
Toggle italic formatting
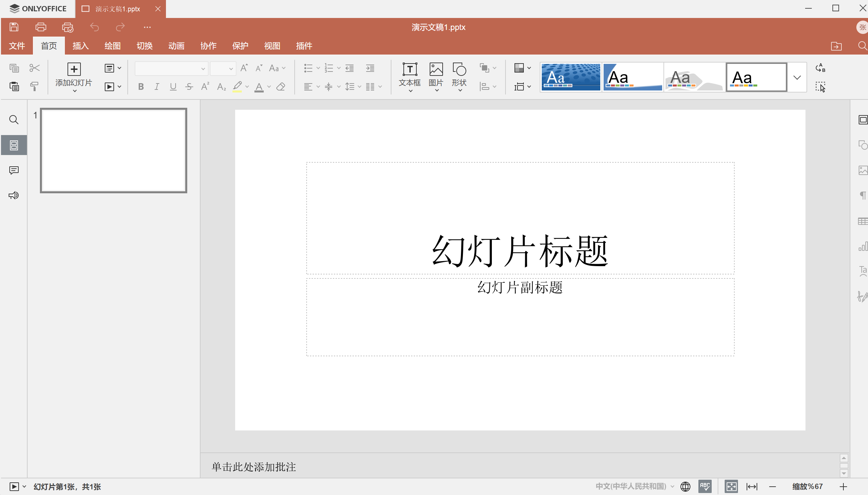[157, 87]
